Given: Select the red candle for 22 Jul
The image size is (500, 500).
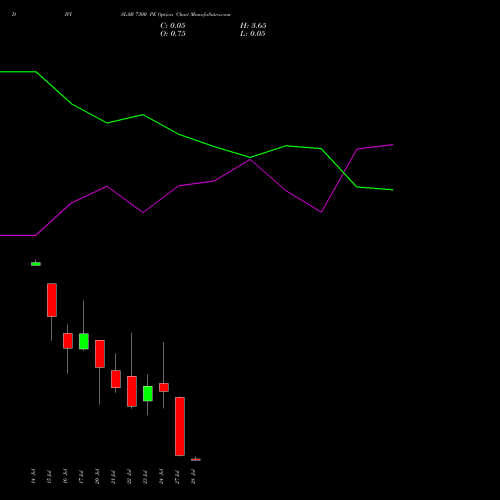Looking at the screenshot, I should point(132,391).
